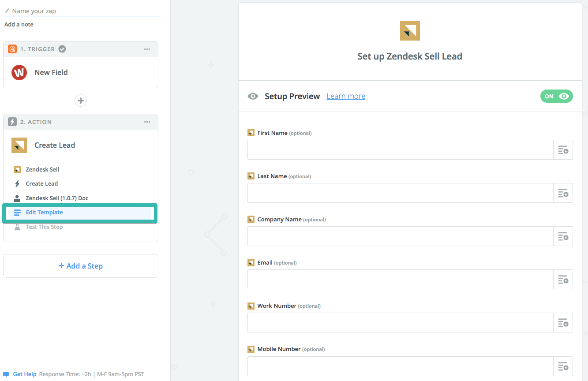
Task: Click the Learn more link
Action: click(x=346, y=96)
